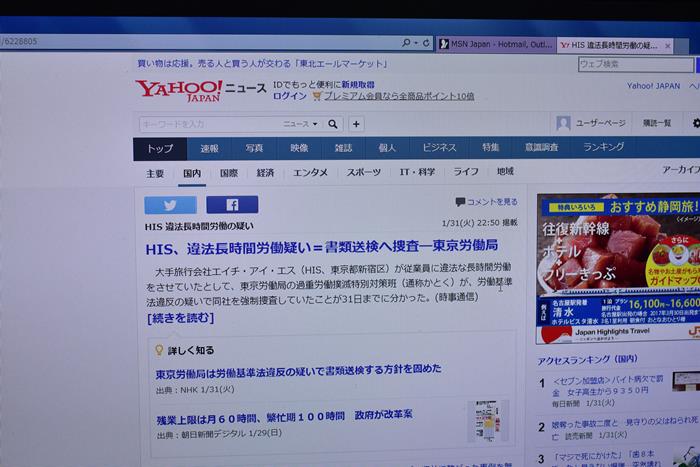
Task: Switch to the MSN Japan browser tab
Action: [496, 44]
